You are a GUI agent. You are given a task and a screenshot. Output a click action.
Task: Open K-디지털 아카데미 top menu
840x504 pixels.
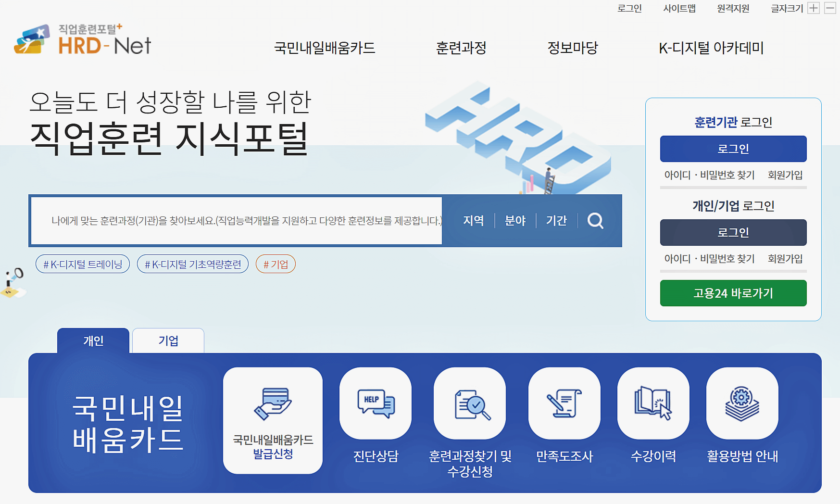coord(711,48)
